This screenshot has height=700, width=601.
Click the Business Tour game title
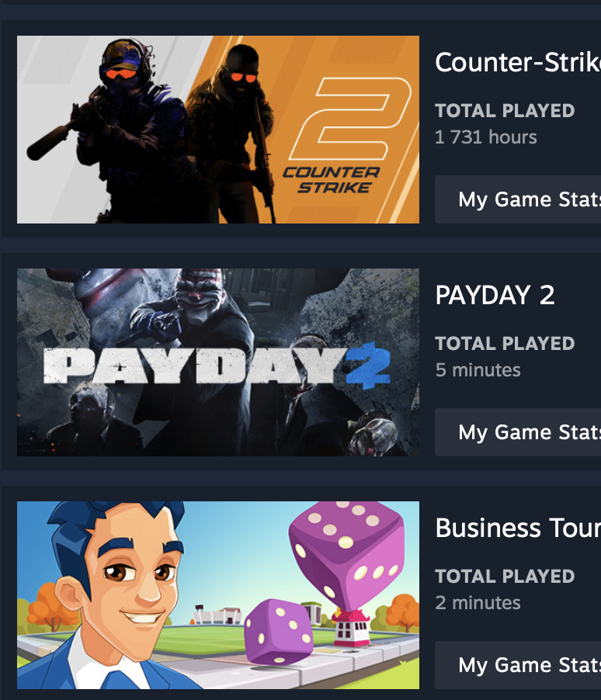tap(518, 528)
